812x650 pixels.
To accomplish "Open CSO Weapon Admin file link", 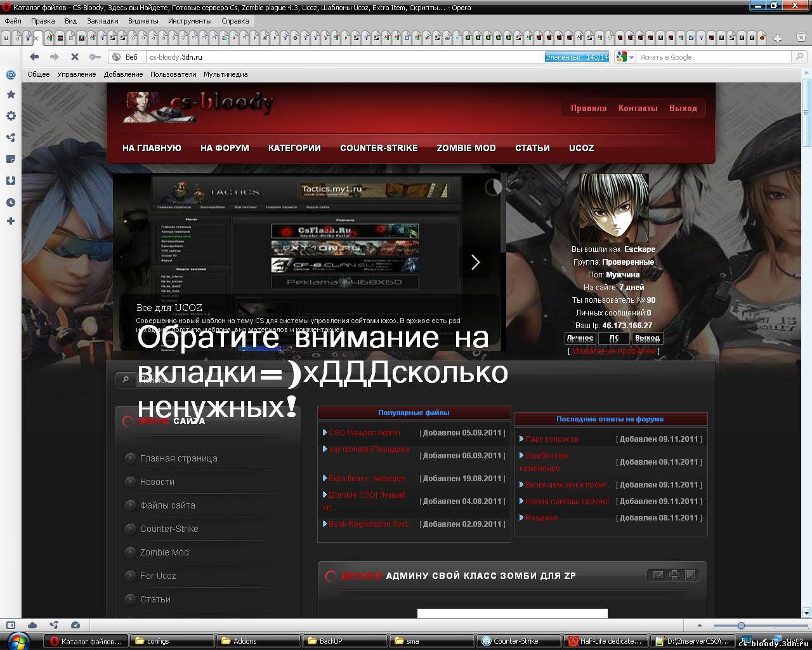I will [364, 432].
